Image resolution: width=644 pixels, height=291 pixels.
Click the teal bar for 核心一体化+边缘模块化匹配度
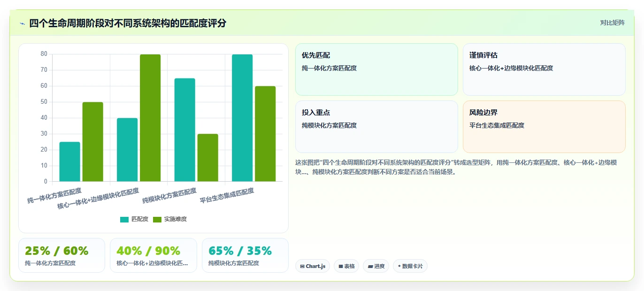pos(127,150)
